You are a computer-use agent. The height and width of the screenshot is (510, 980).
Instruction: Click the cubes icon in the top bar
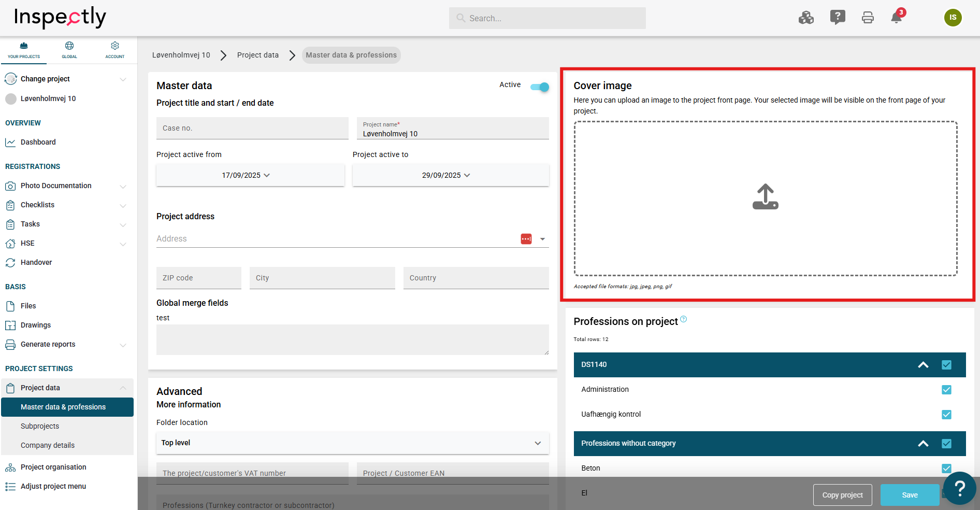pyautogui.click(x=806, y=18)
